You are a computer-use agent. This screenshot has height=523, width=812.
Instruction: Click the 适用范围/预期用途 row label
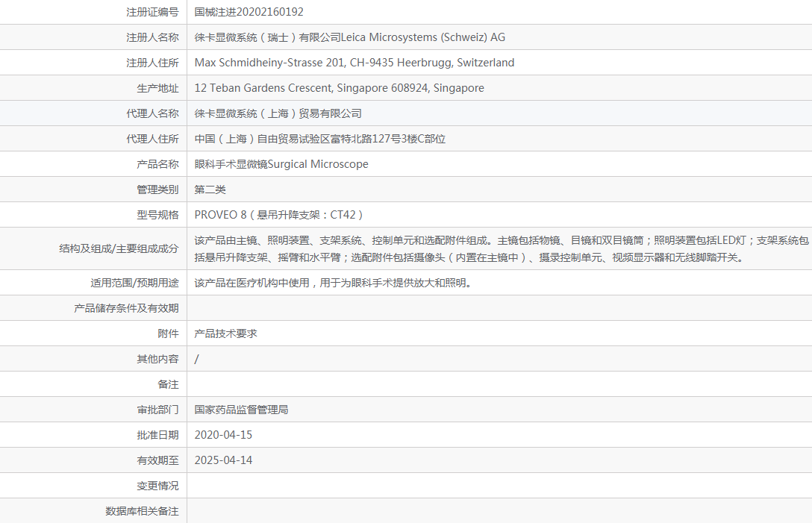point(134,283)
